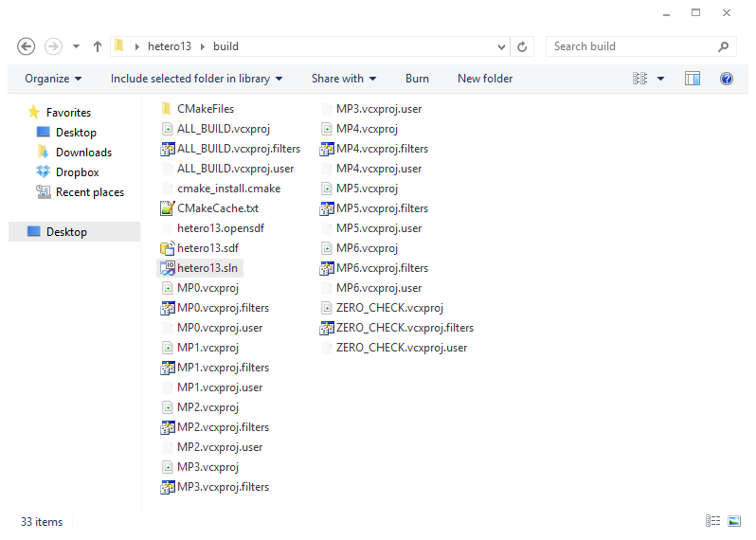Click the New folder button
Screen dimensions: 756x540
[485, 79]
